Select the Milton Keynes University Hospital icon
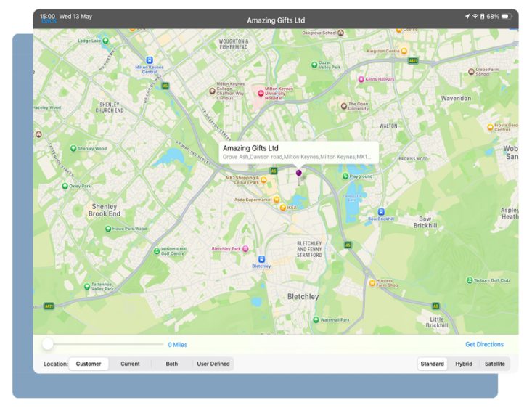The width and height of the screenshot is (532, 408). pyautogui.click(x=261, y=93)
